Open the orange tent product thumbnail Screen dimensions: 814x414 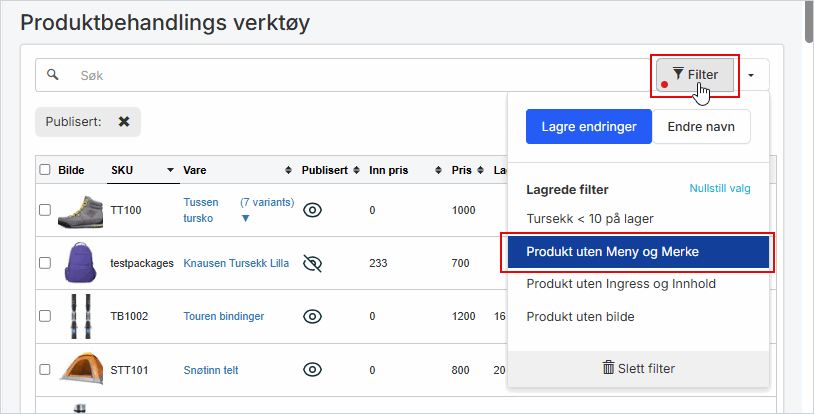point(80,369)
